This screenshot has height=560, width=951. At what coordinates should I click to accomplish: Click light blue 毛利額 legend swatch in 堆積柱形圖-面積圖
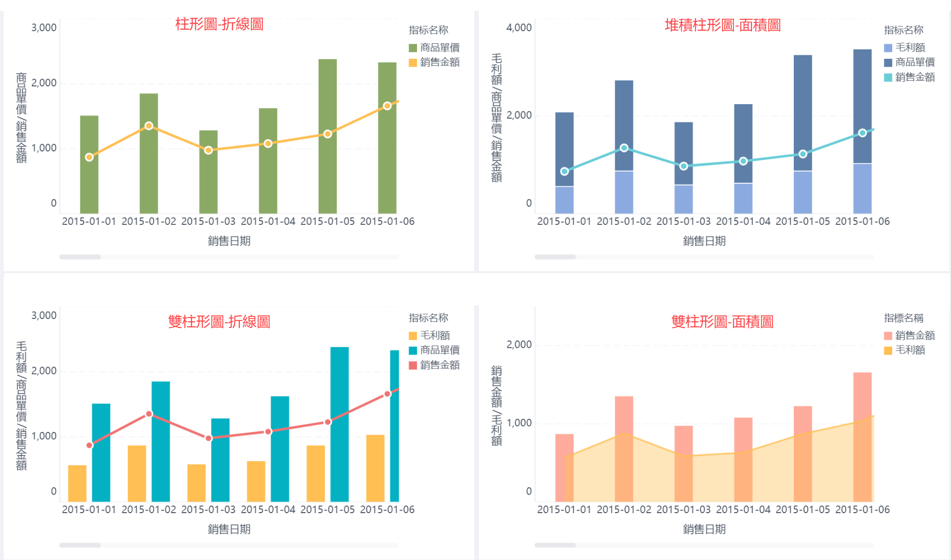(888, 48)
